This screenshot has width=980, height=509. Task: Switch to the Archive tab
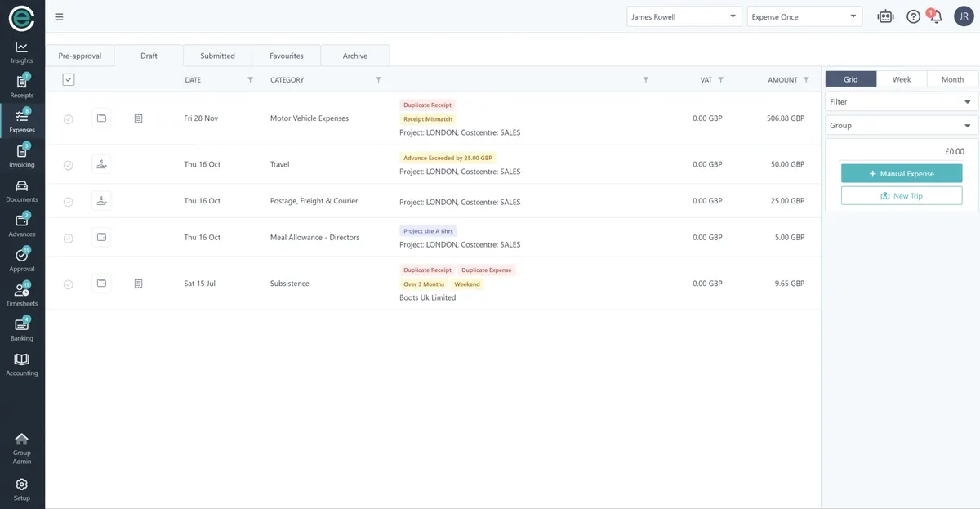(x=355, y=56)
